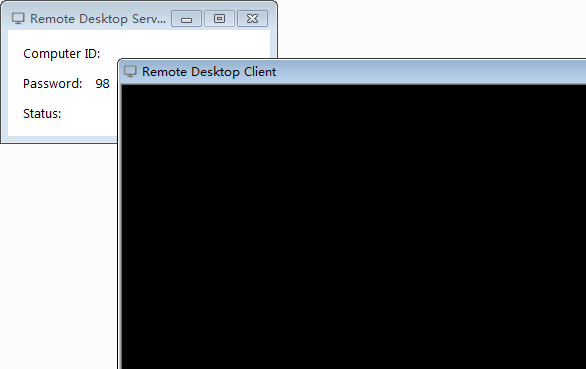
Task: Focus the Remote Desktop Client title bar
Action: 430,72
